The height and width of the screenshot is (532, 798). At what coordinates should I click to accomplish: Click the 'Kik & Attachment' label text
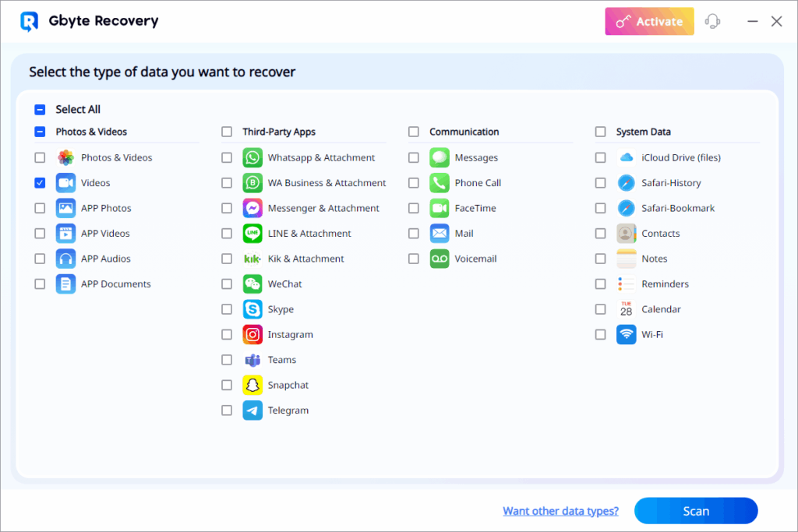pos(305,259)
